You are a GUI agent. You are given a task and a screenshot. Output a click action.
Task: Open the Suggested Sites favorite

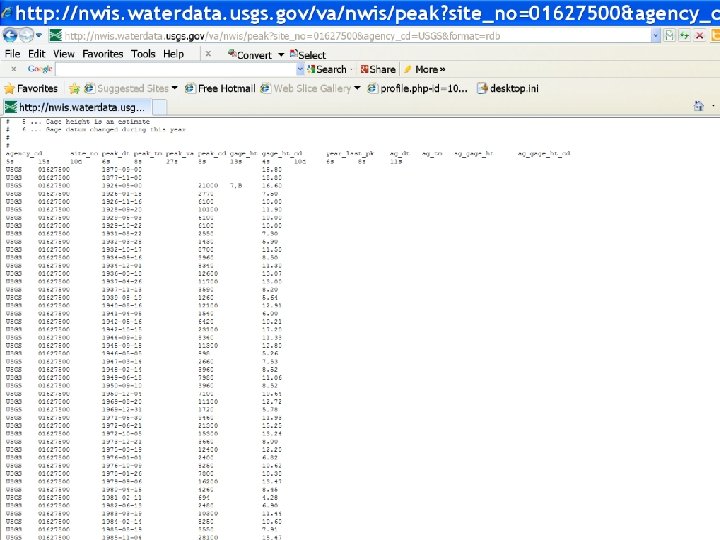[127, 88]
